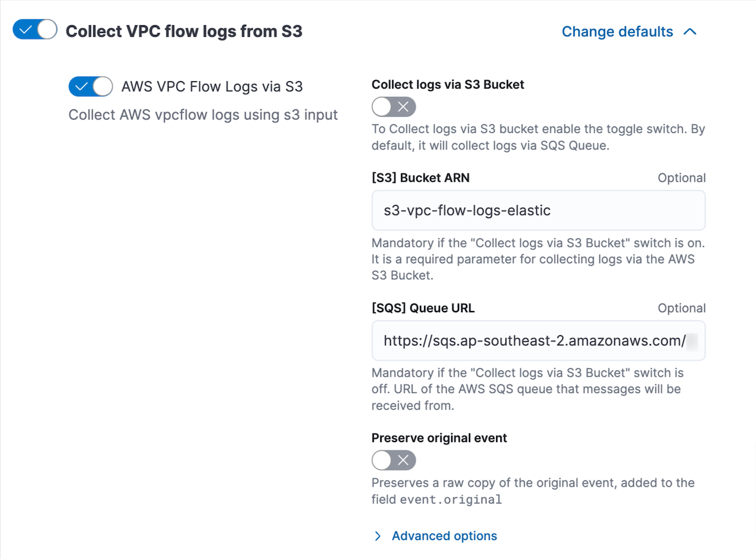Viewport: 756px width, 559px height.
Task: Open Advanced options below the Preserve original event setting
Action: pos(444,536)
